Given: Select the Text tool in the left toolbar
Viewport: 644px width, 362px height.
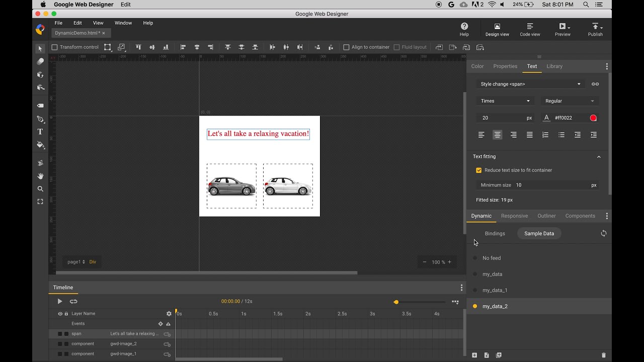Looking at the screenshot, I should [x=40, y=132].
